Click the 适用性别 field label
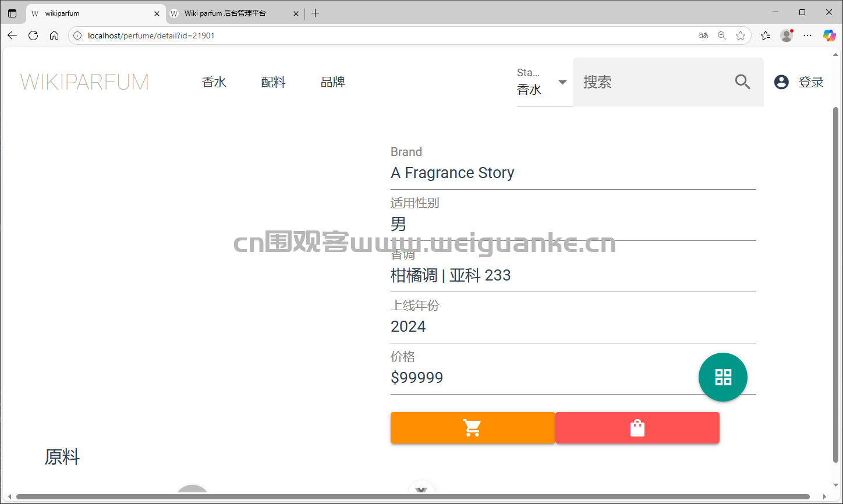 pyautogui.click(x=415, y=203)
